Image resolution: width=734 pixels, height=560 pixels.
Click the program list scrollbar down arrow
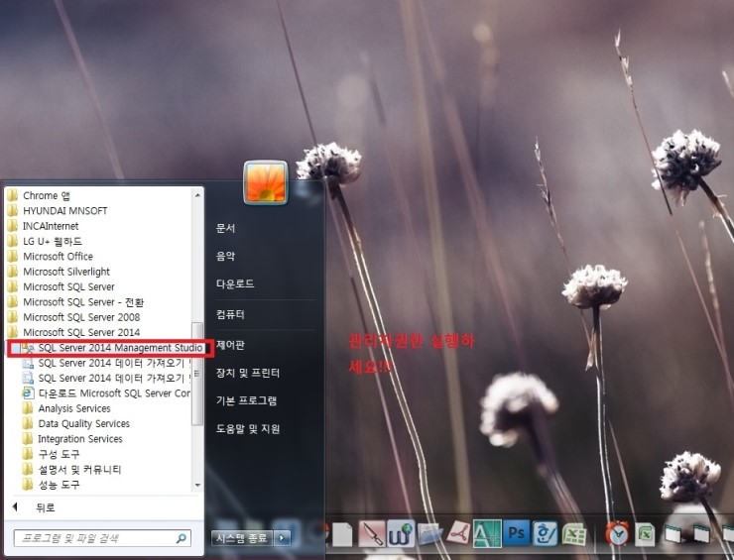tap(197, 485)
